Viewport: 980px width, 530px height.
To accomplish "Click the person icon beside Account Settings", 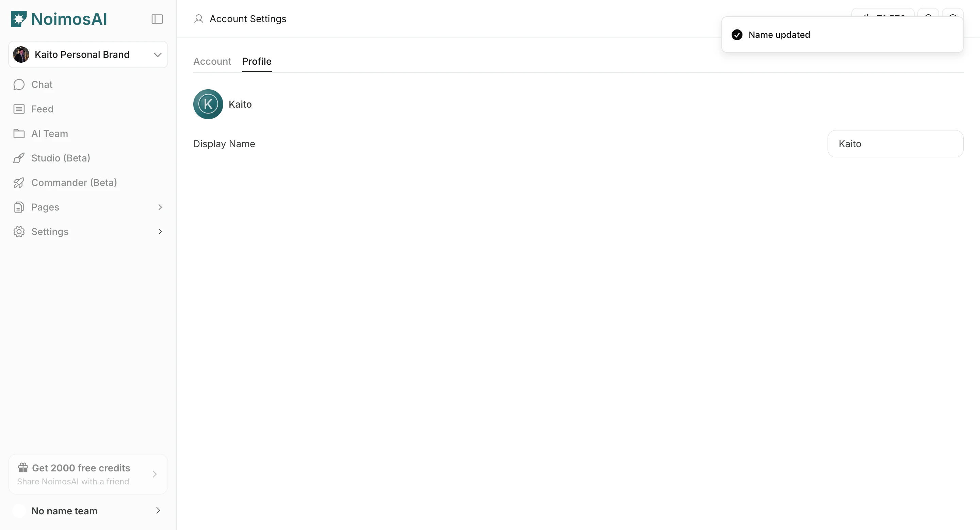I will point(199,18).
